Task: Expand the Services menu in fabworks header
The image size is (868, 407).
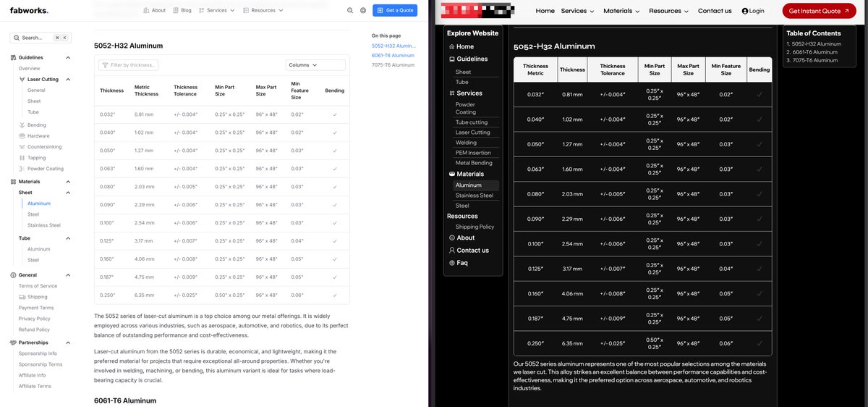Action: coord(216,10)
